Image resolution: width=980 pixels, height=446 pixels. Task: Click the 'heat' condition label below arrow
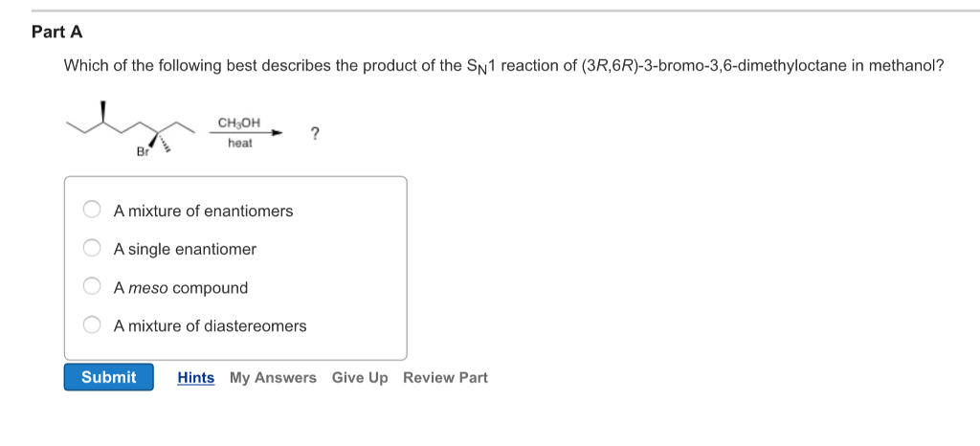pos(240,144)
